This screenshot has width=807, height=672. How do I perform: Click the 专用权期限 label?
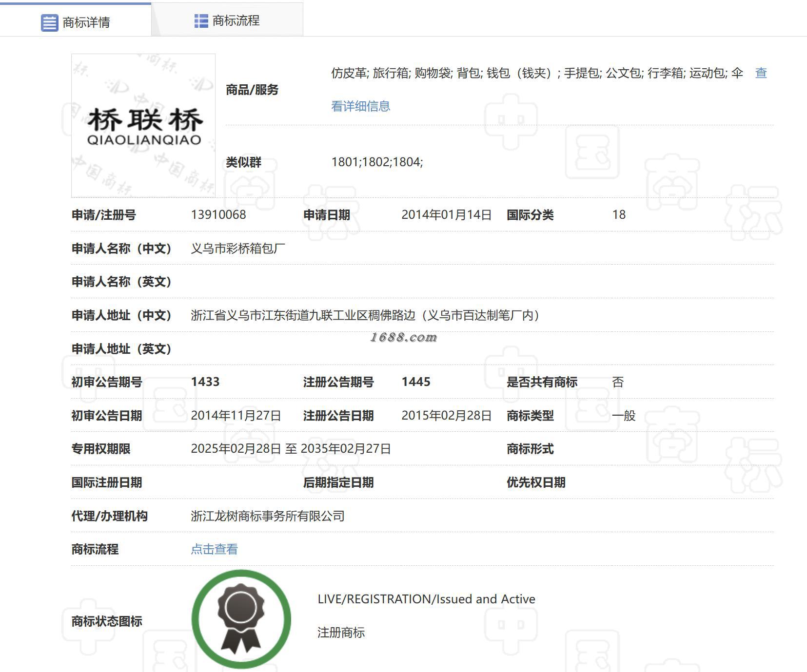coord(101,449)
